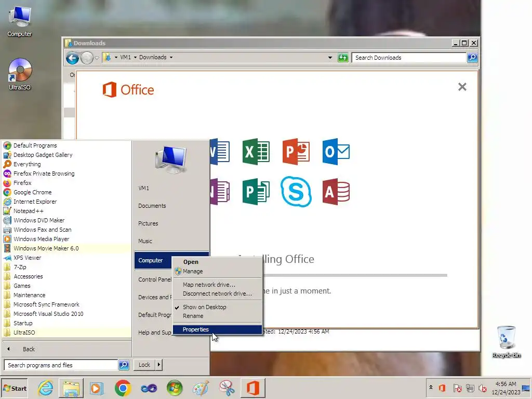Click the Access icon in Office installer
This screenshot has height=399, width=532.
(x=336, y=192)
